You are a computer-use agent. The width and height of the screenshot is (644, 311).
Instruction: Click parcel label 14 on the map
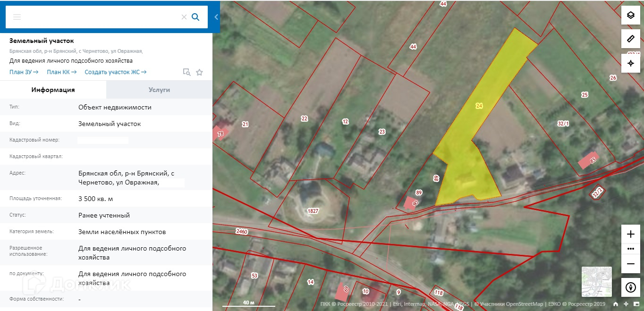pos(310,282)
